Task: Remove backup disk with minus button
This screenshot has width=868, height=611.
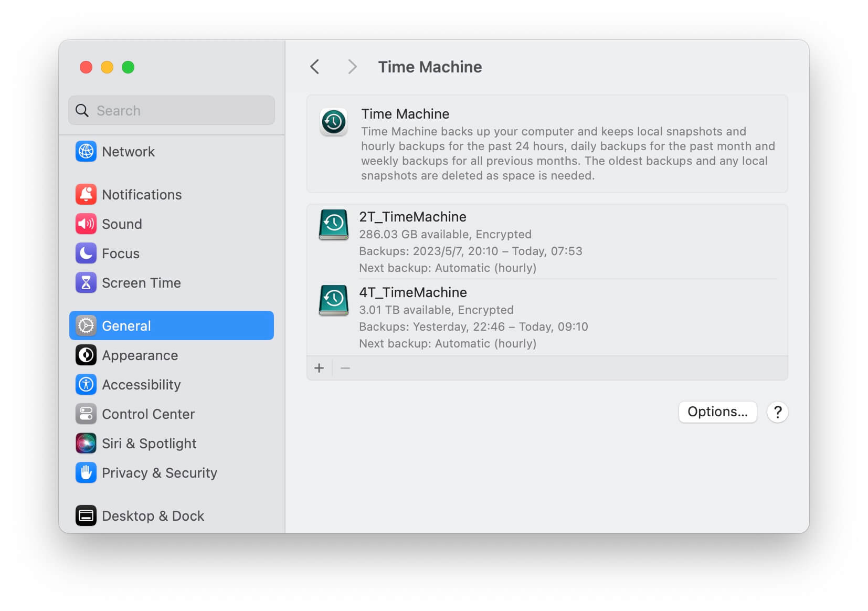Action: coord(345,368)
